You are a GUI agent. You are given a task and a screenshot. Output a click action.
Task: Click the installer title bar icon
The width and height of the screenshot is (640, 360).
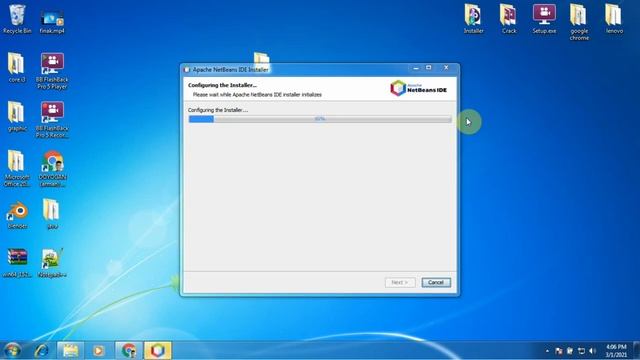click(187, 69)
